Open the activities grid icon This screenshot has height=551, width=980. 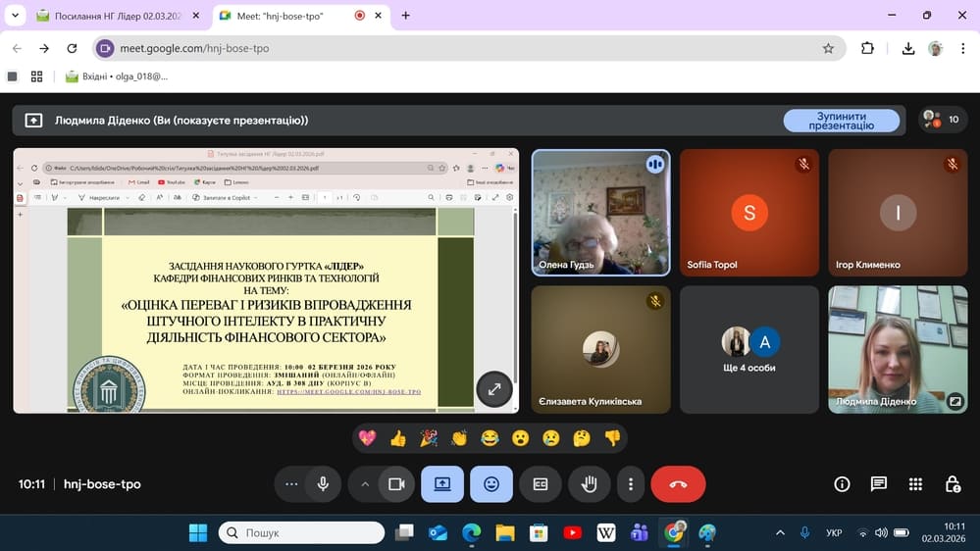[915, 484]
